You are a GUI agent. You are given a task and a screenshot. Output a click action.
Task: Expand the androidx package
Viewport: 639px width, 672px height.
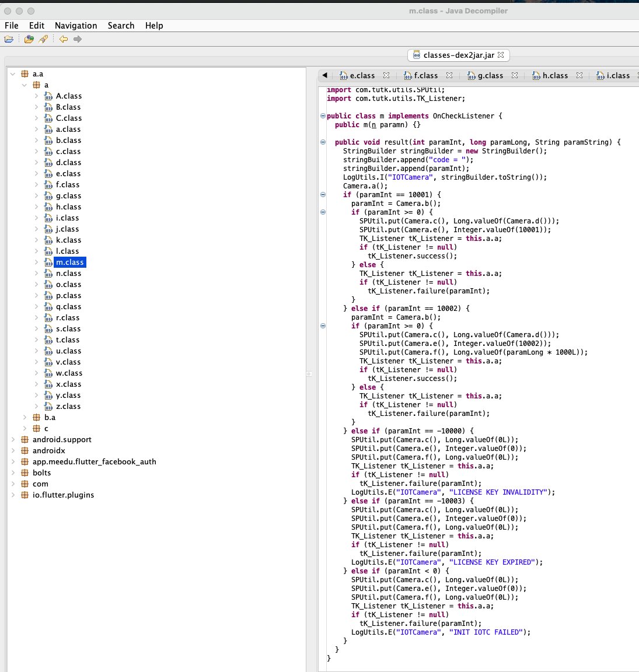tap(13, 451)
